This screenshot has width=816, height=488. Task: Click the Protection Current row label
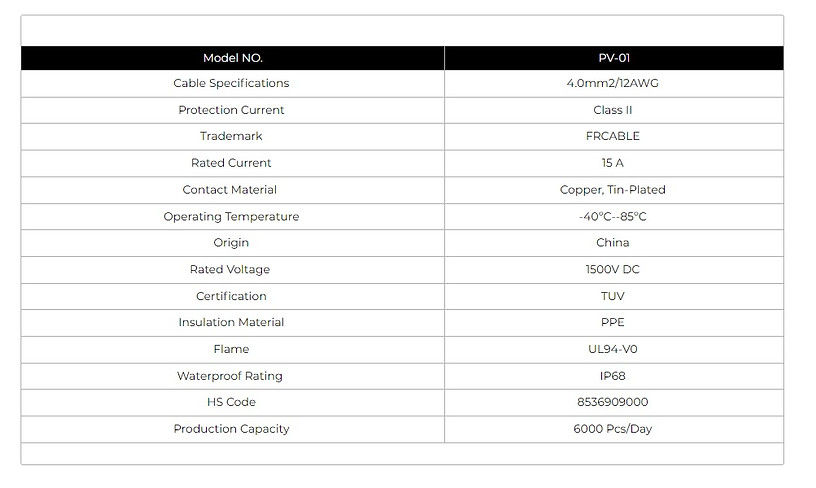231,110
